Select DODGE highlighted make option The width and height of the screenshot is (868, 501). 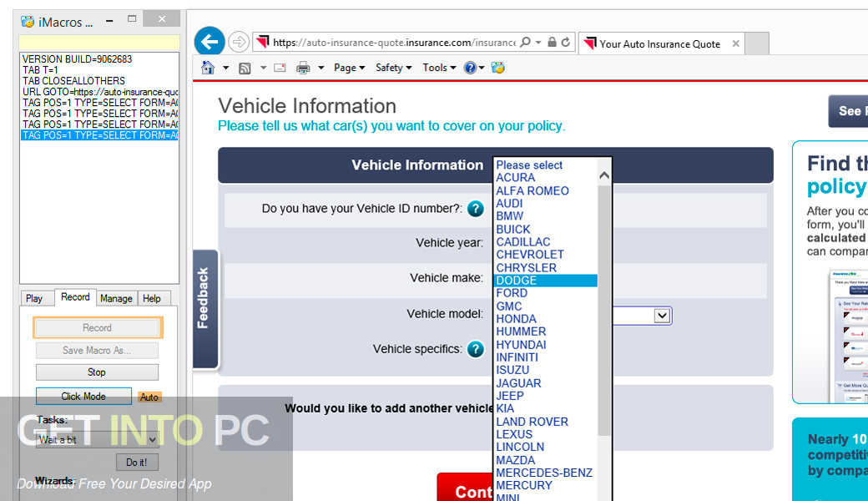tap(545, 281)
